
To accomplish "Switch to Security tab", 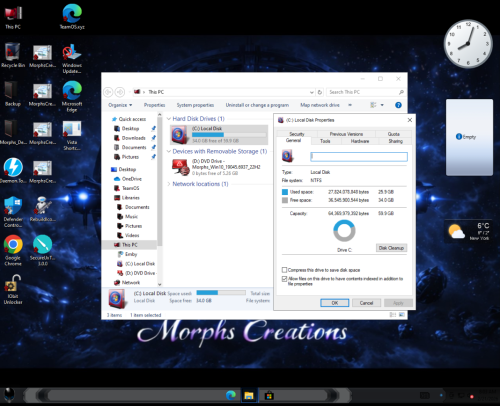I will (x=297, y=134).
